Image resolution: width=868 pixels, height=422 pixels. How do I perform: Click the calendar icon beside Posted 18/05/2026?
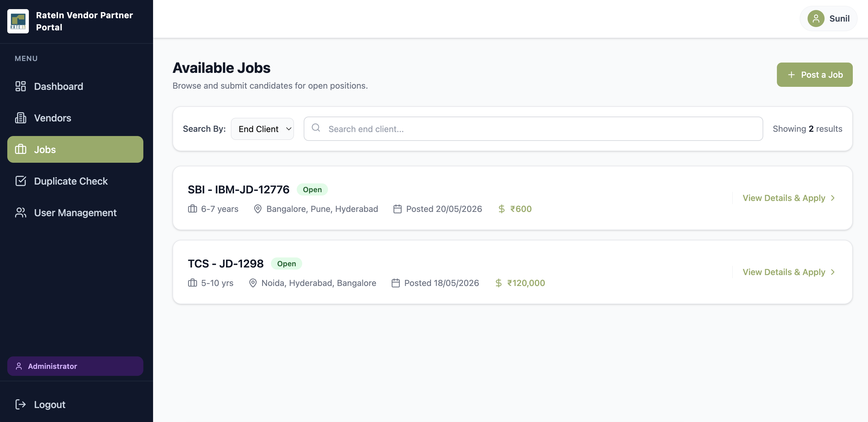[396, 283]
